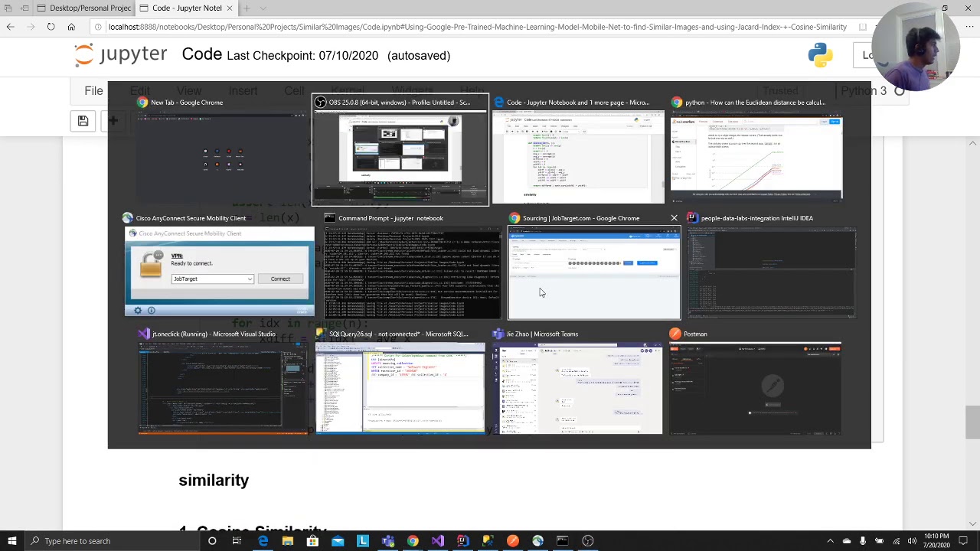This screenshot has width=980, height=551.
Task: Open the notification Action Center
Action: point(964,541)
